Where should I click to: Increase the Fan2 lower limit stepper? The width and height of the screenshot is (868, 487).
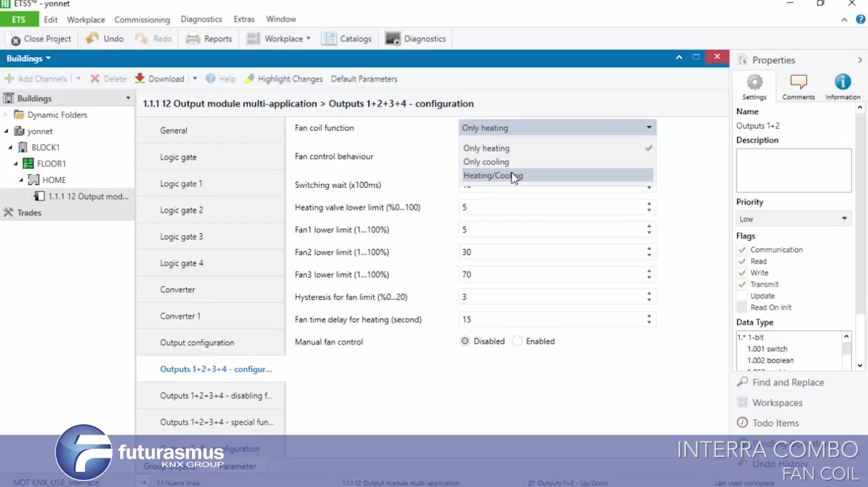pyautogui.click(x=649, y=249)
